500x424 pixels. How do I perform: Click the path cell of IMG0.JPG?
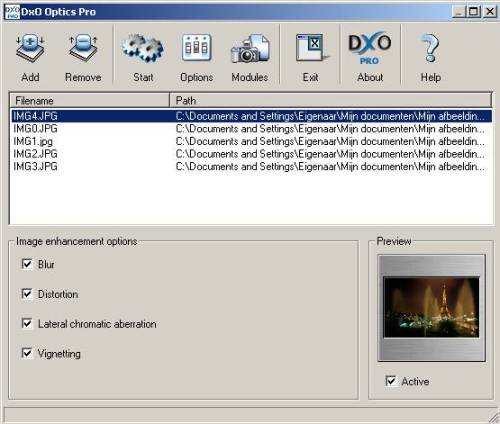330,128
